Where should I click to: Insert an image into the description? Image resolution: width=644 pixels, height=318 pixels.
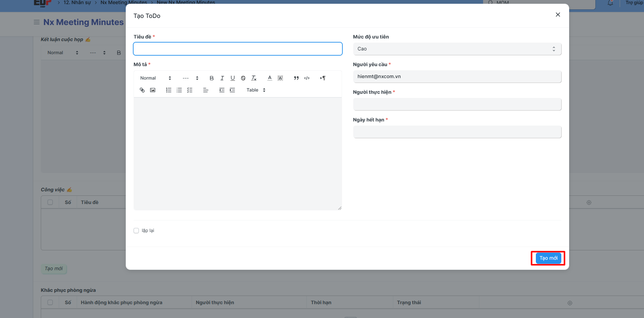(153, 90)
